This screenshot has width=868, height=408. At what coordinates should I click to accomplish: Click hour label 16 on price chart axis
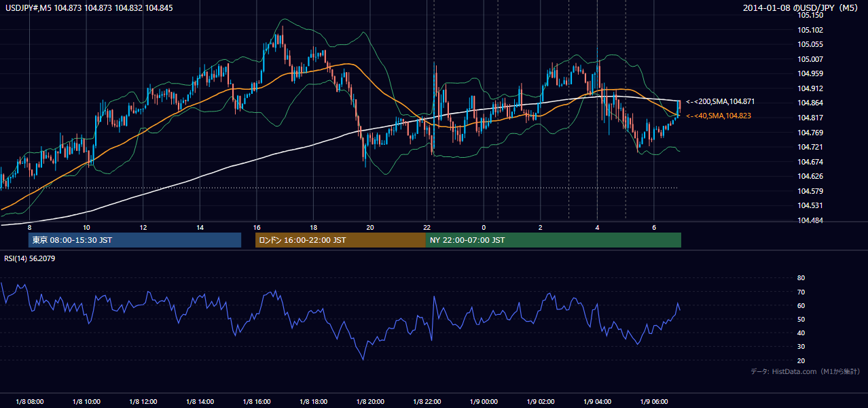point(257,227)
